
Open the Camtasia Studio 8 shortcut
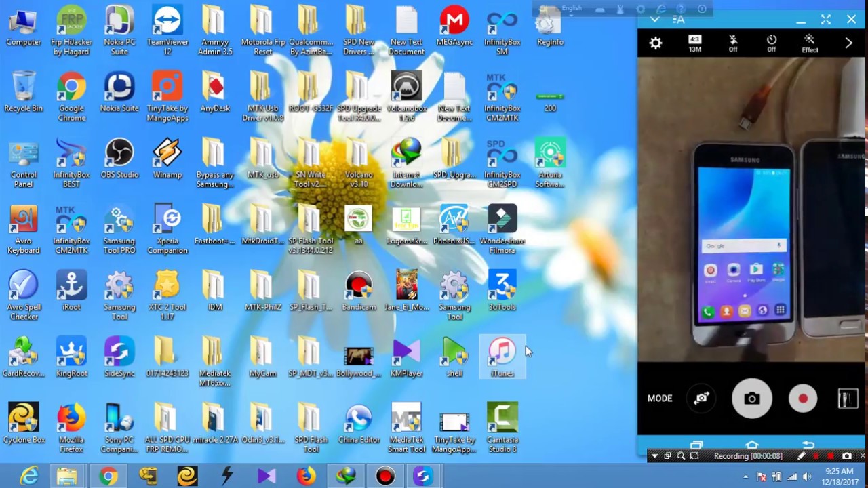click(x=502, y=428)
